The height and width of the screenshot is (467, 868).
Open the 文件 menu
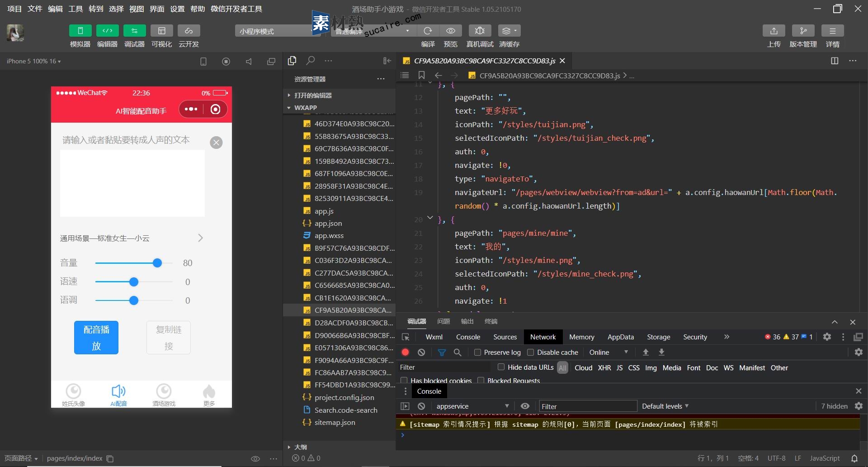coord(35,9)
